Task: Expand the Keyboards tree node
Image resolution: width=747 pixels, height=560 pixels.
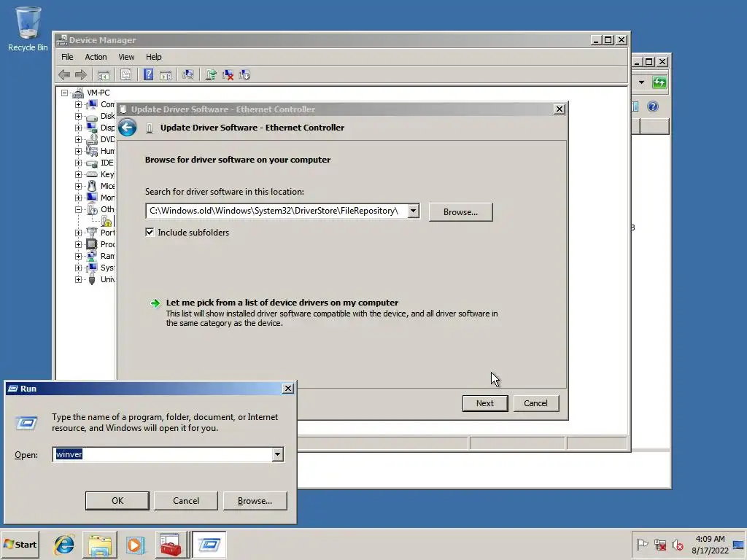Action: point(78,174)
